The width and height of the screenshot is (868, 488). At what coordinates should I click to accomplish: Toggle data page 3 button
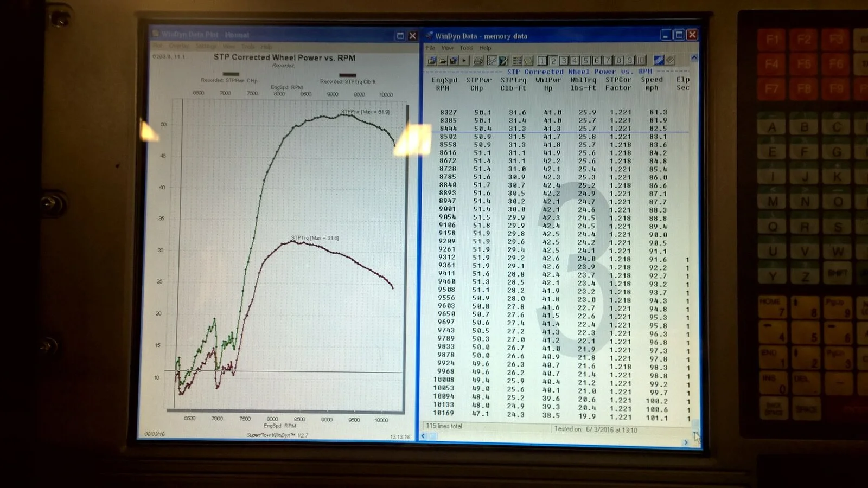(x=564, y=61)
